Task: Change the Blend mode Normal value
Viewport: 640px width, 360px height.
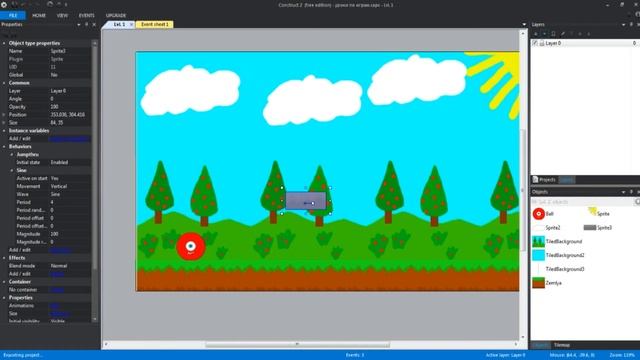Action: [69, 266]
